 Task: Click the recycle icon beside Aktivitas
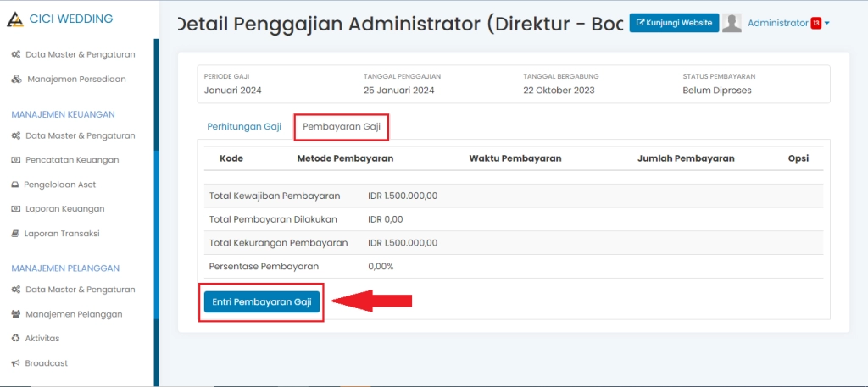(x=15, y=339)
